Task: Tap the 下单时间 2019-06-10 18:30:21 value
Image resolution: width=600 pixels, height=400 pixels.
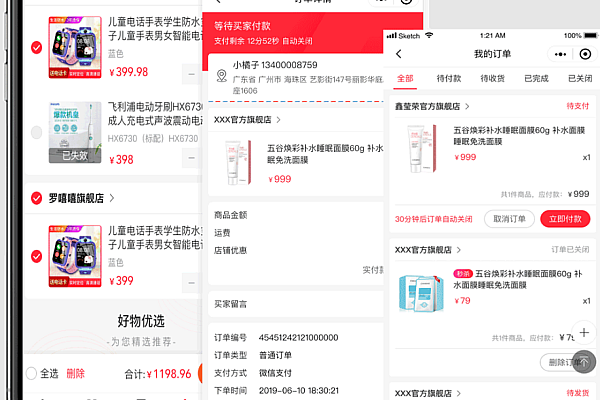Action: [299, 391]
